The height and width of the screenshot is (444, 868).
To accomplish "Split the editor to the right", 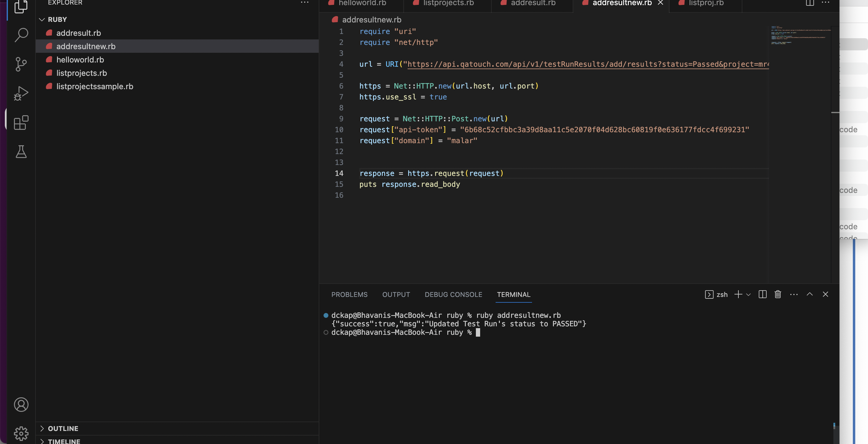I will click(x=810, y=3).
